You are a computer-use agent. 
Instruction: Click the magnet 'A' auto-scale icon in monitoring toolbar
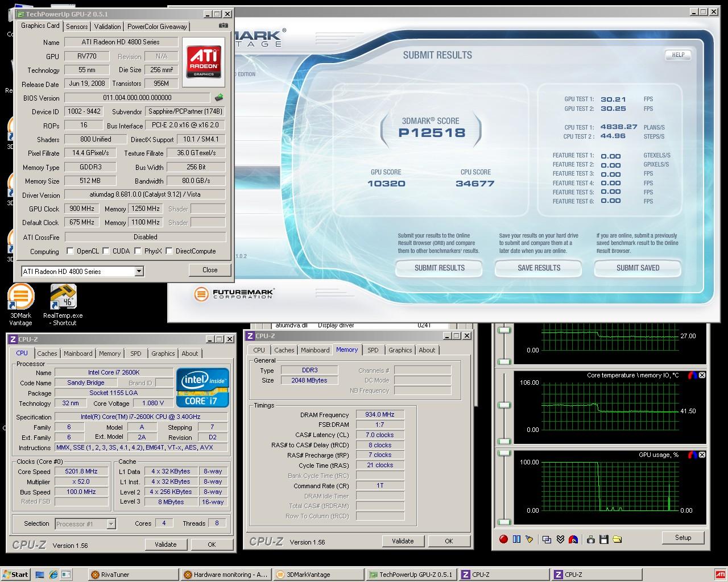pyautogui.click(x=573, y=539)
